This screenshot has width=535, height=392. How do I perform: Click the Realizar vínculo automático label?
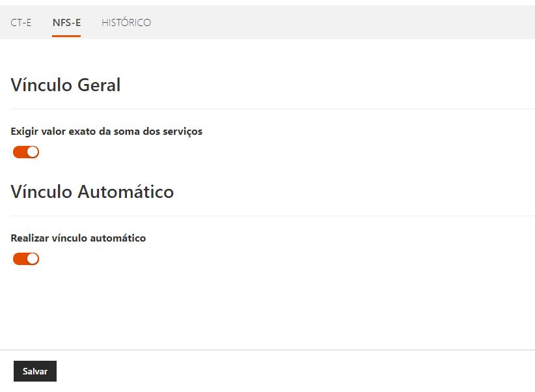click(x=78, y=238)
